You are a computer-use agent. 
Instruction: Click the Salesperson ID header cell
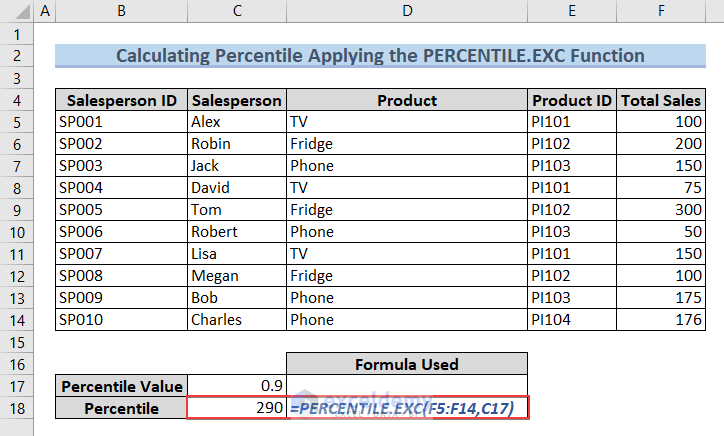[x=121, y=100]
